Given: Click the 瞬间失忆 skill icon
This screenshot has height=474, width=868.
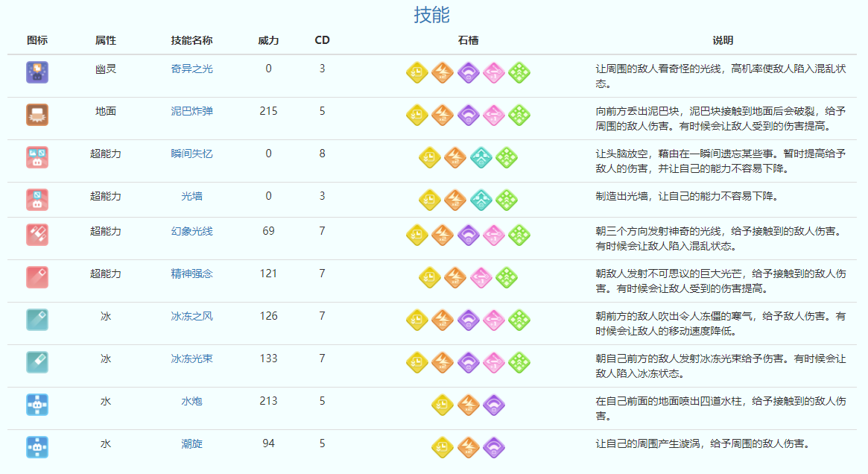Looking at the screenshot, I should pyautogui.click(x=37, y=157).
